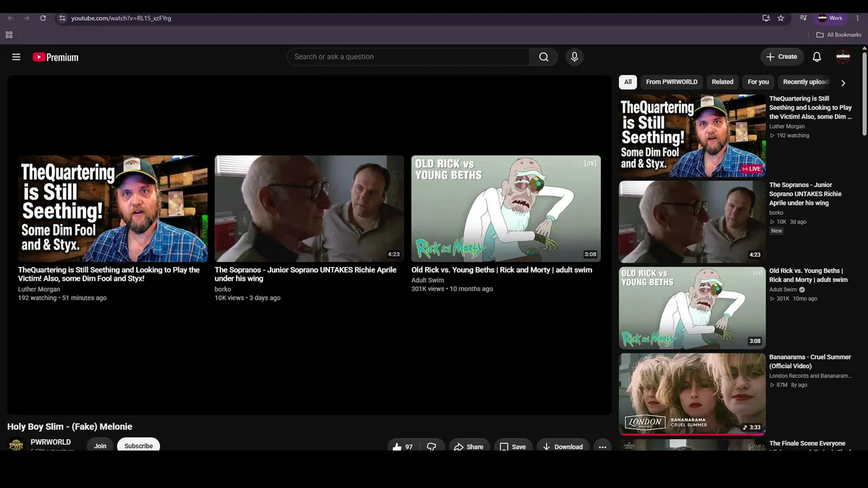This screenshot has height=488, width=868.
Task: Go back in browser history
Action: click(x=10, y=18)
